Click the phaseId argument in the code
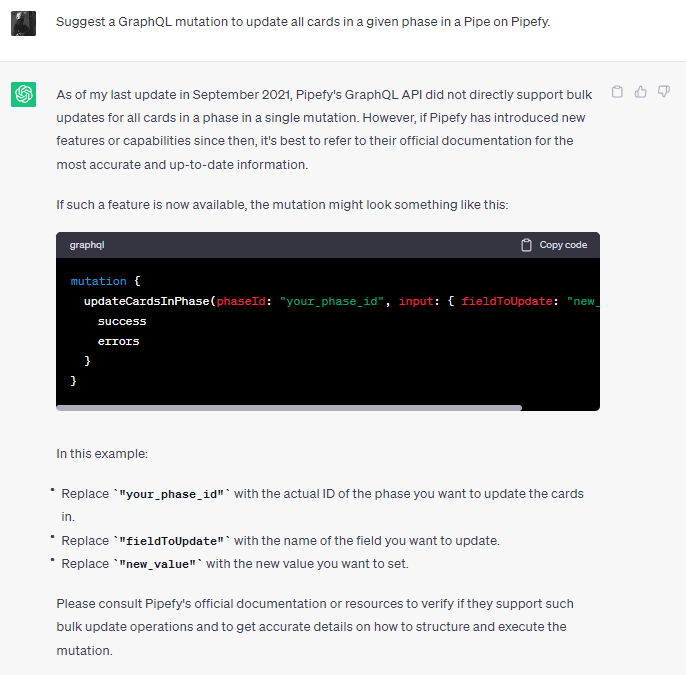This screenshot has width=686, height=675. 241,301
